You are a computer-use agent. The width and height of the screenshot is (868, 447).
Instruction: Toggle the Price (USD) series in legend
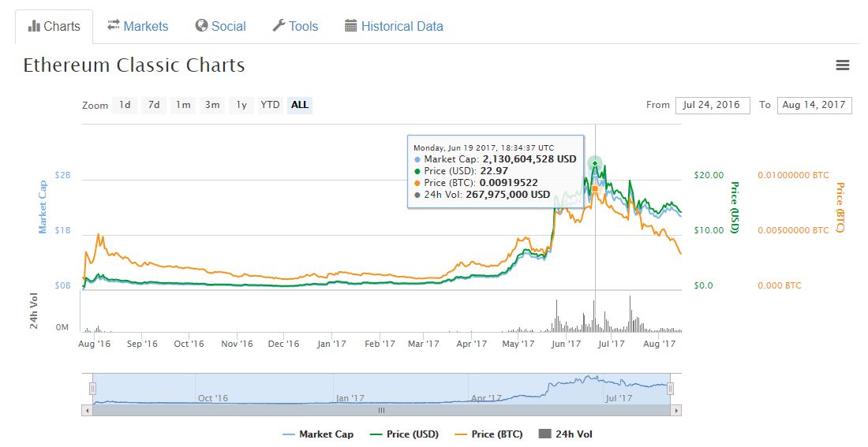click(404, 434)
